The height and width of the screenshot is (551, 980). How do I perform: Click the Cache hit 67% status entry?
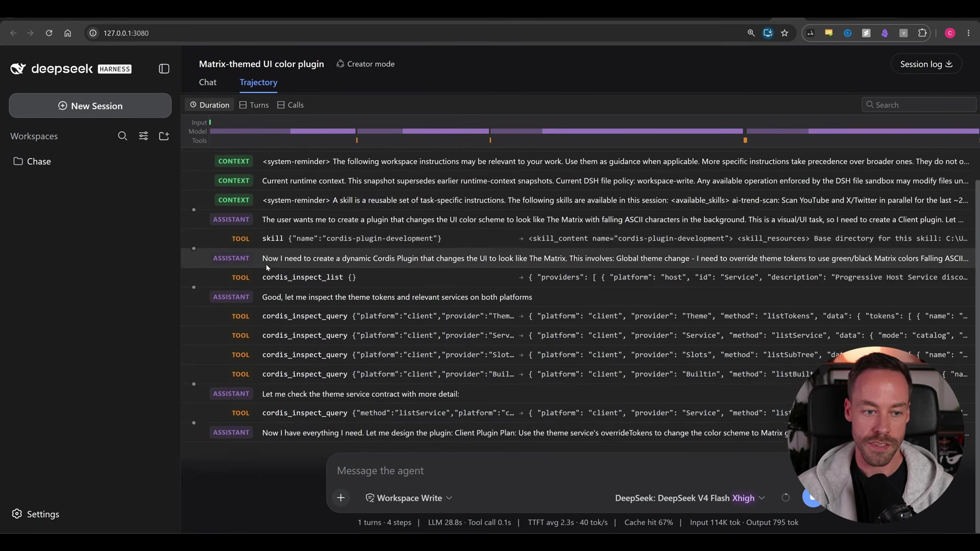(649, 522)
